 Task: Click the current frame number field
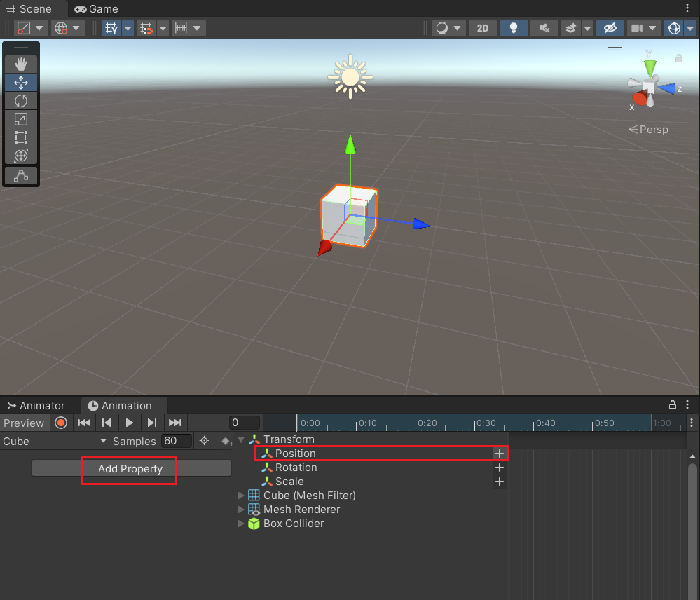point(245,423)
